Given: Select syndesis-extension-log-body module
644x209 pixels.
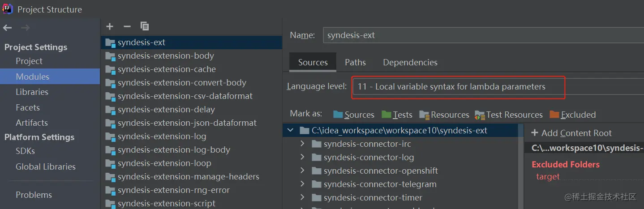Looking at the screenshot, I should 191,150.
